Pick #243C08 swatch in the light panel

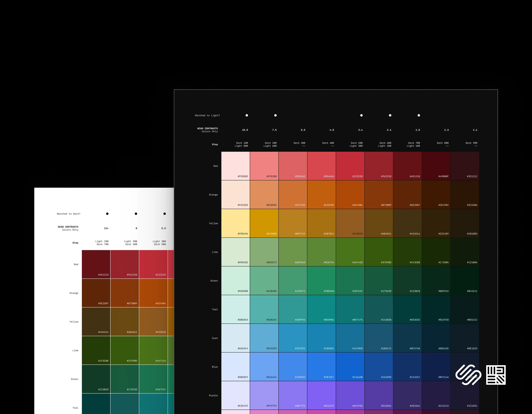point(96,350)
